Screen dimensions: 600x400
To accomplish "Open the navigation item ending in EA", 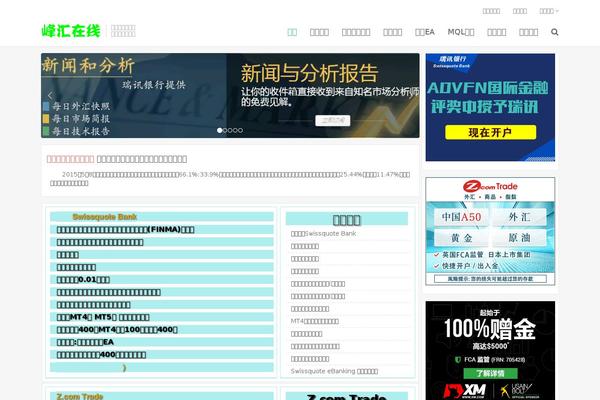I will [425, 32].
